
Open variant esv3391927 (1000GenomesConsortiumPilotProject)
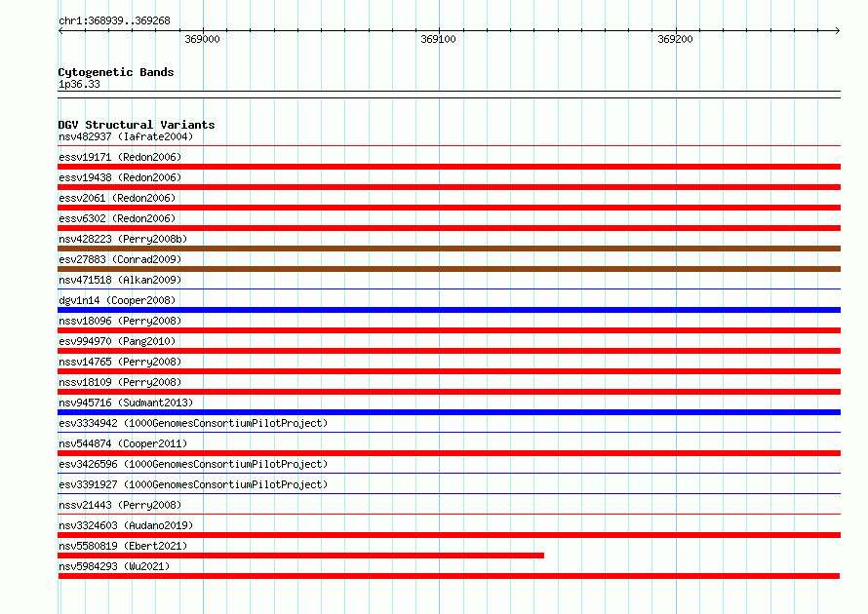coord(193,484)
